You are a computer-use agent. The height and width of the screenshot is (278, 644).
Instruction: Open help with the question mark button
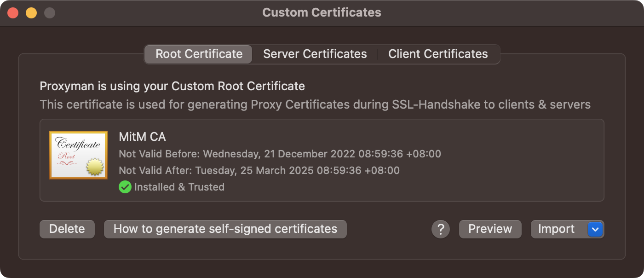(440, 229)
